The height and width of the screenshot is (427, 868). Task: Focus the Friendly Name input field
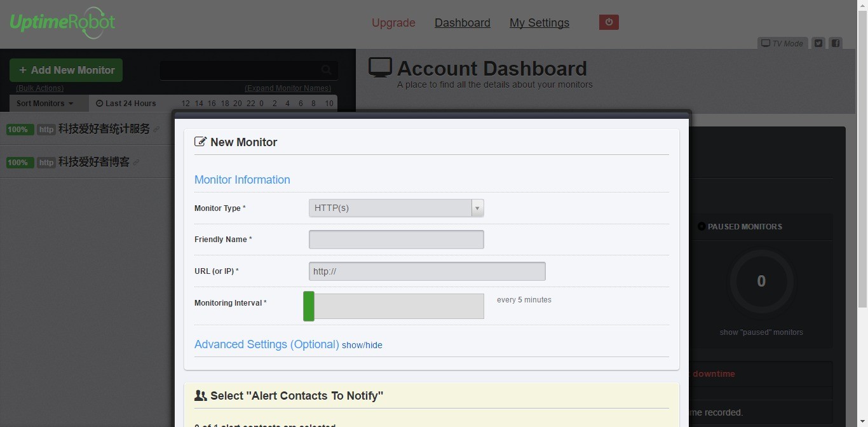pos(397,240)
